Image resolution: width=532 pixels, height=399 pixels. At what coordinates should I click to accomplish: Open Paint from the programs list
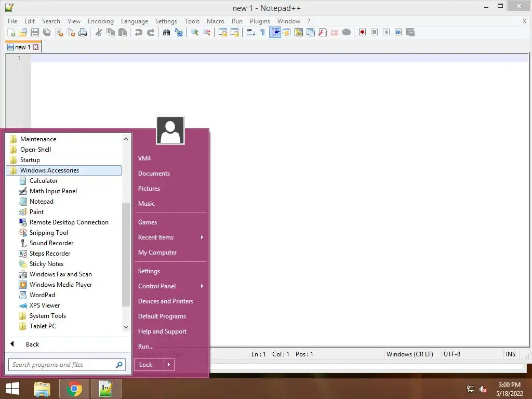(x=64, y=212)
